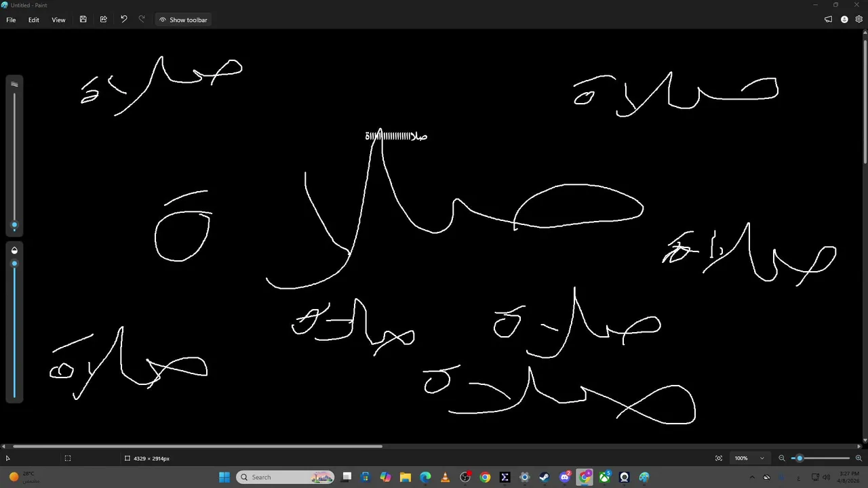Open Google Chrome from the taskbar
Screen dimensions: 868x488
pyautogui.click(x=485, y=477)
